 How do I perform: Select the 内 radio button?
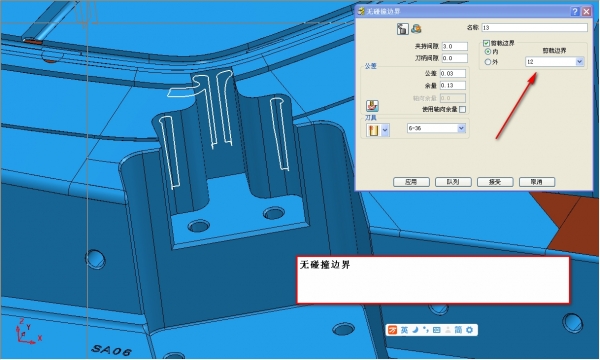[488, 52]
